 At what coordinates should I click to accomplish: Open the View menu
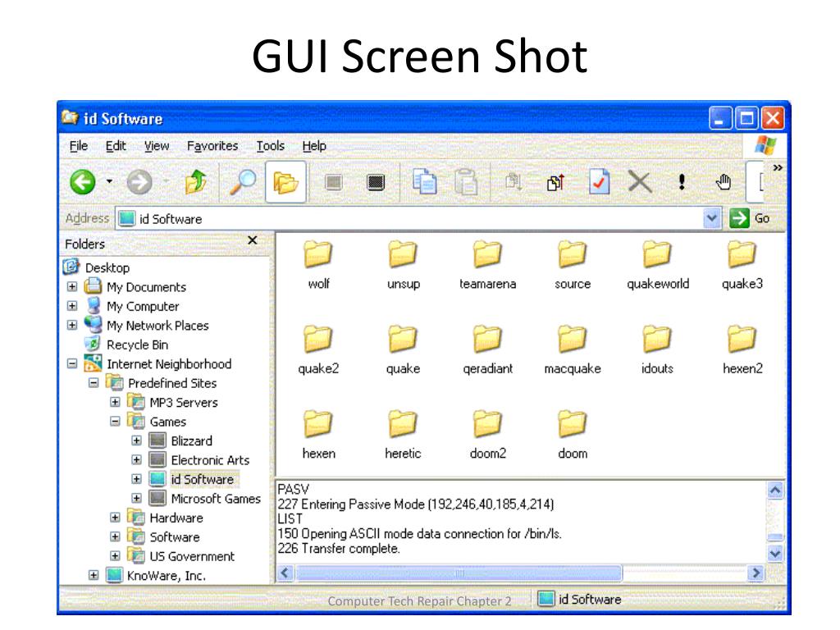tap(157, 146)
